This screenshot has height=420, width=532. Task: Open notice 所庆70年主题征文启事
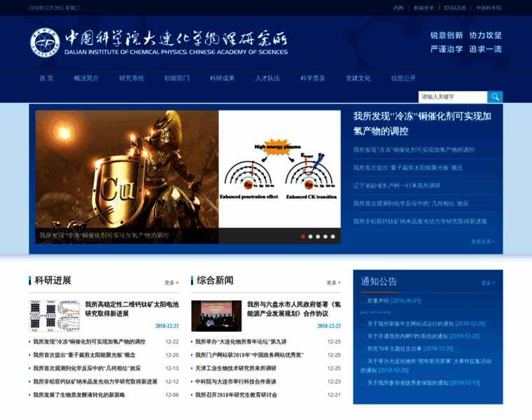pyautogui.click(x=410, y=349)
